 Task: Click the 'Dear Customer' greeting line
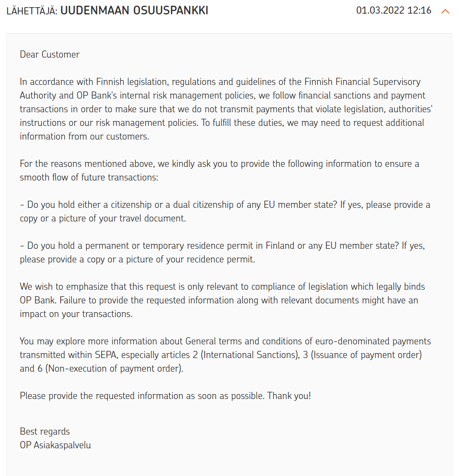click(50, 55)
